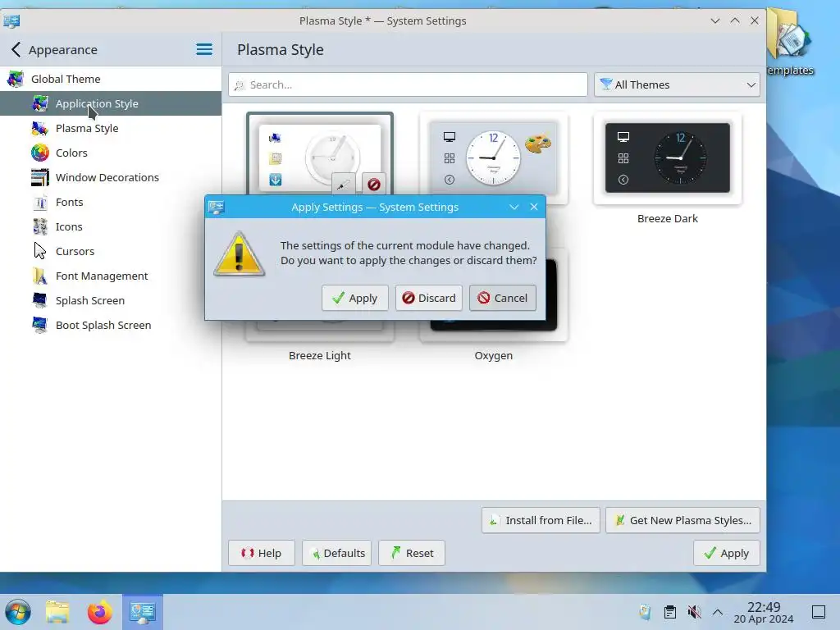This screenshot has width=840, height=630.
Task: Focus the Search themes field
Action: (x=408, y=84)
